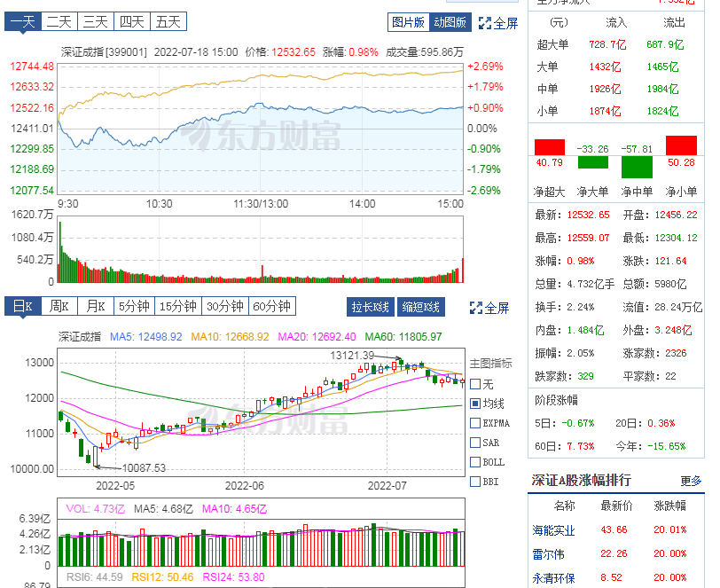Open the 永清环保 stock link
Image resolution: width=720 pixels, height=588 pixels.
(553, 578)
